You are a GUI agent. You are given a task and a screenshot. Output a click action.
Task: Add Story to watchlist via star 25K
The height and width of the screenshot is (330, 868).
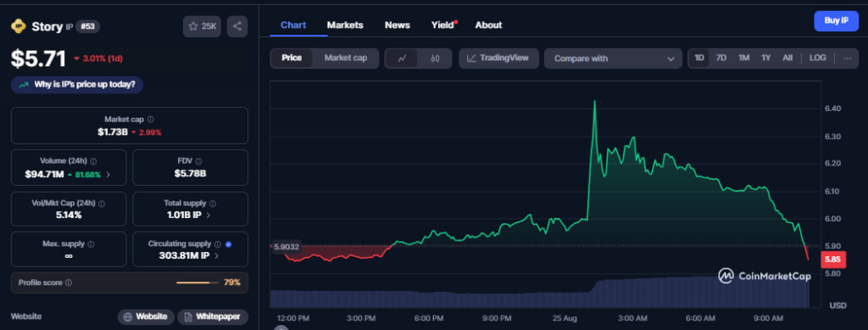coord(202,26)
